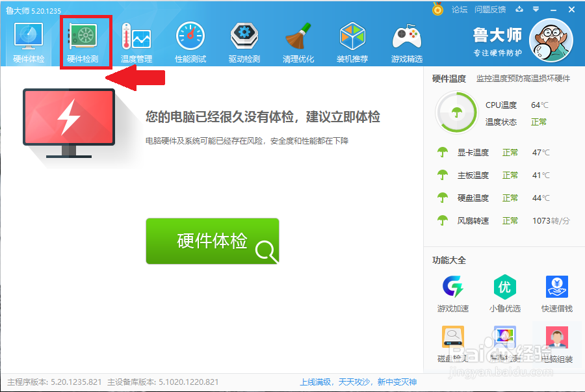
Task: Open the 清理优化 cleanup optimization tab
Action: (298, 42)
